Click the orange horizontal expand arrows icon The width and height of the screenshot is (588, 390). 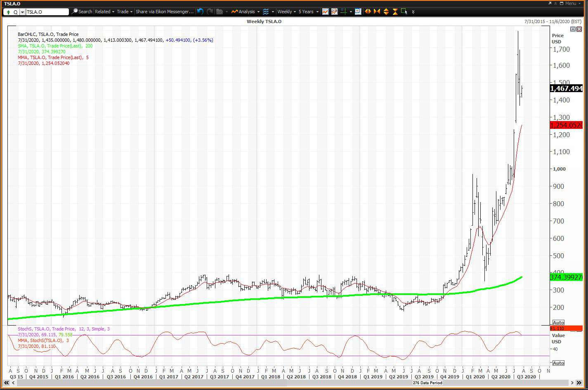click(x=368, y=12)
